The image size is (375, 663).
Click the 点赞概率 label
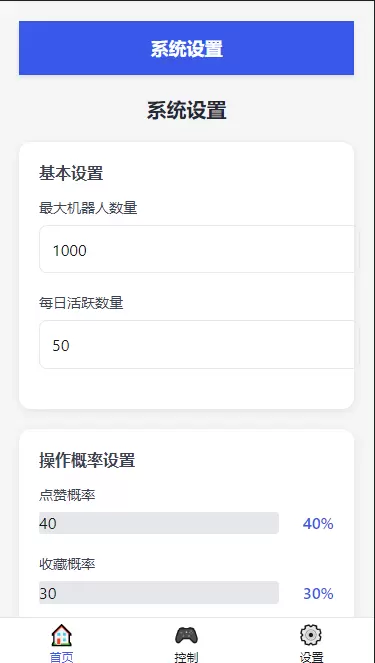[67, 495]
